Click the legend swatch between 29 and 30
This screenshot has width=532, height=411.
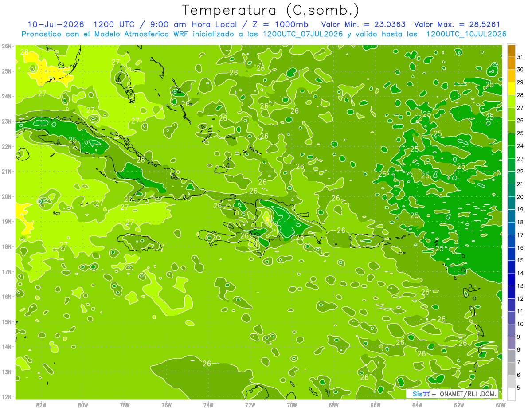511,76
